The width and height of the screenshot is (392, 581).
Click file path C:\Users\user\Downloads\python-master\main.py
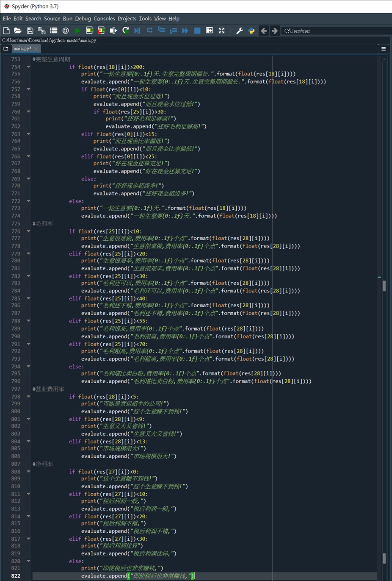coord(49,40)
